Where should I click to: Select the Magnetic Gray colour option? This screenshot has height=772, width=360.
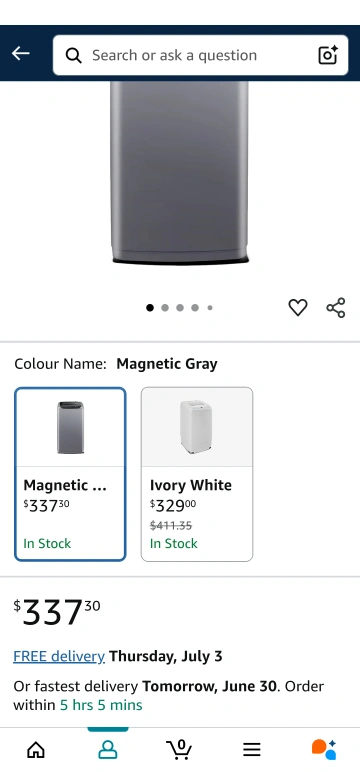coord(70,474)
